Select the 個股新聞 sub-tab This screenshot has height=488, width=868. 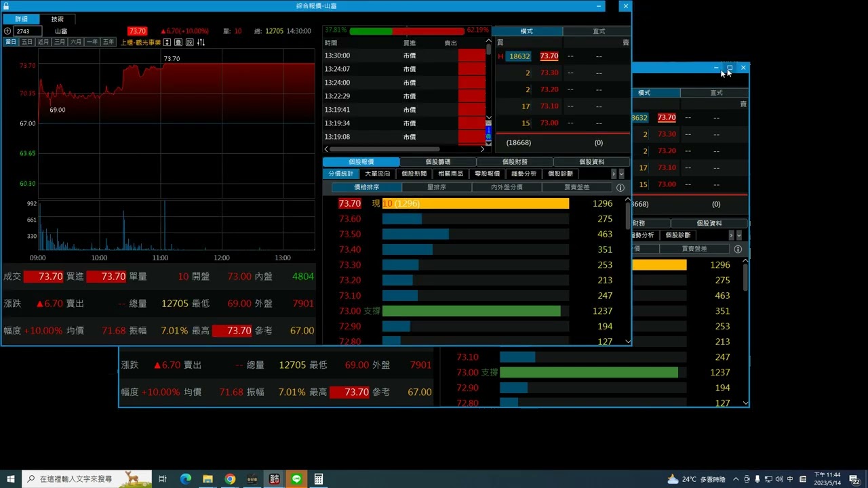414,174
